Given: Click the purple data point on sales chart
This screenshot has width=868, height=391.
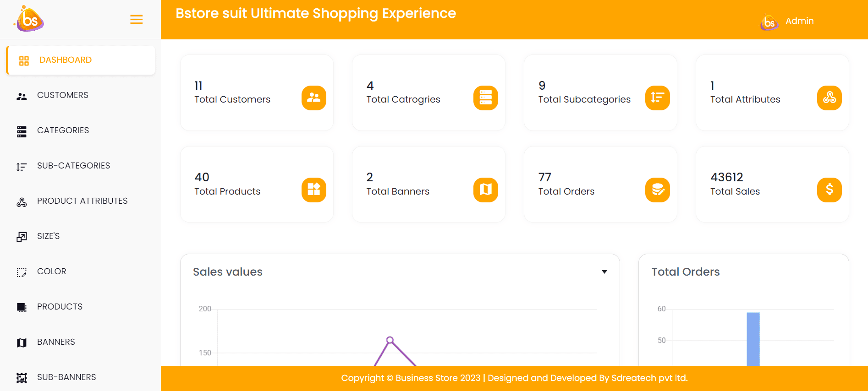Looking at the screenshot, I should pyautogui.click(x=390, y=340).
